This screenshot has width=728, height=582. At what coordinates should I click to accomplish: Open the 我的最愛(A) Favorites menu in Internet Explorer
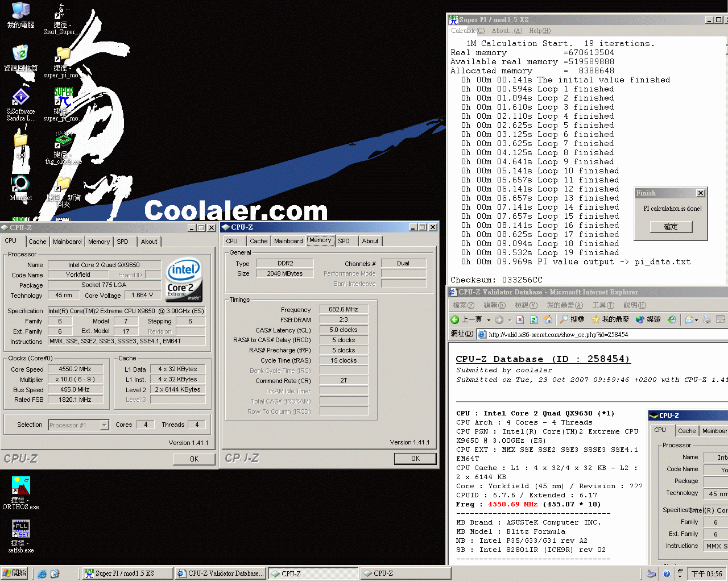click(x=565, y=305)
